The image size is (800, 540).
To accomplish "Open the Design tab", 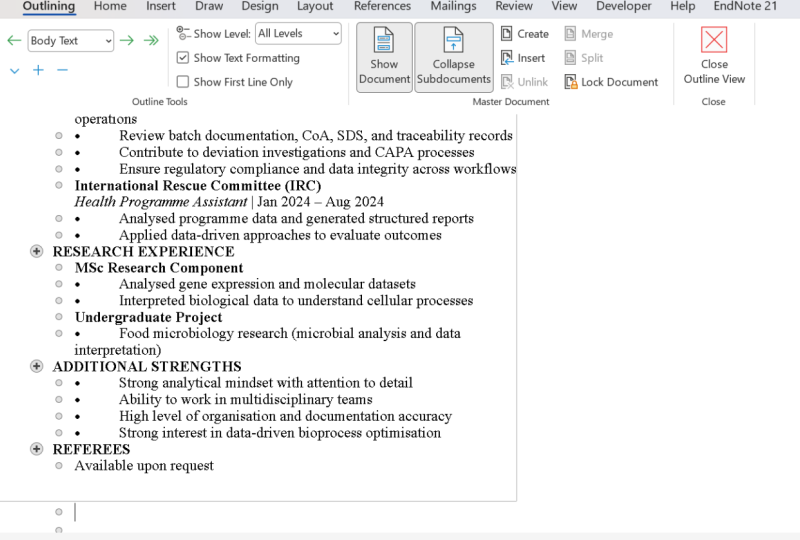I will [260, 6].
